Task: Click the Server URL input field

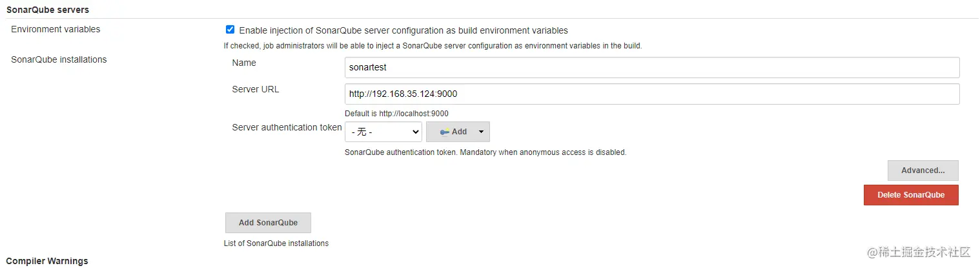Action: [x=652, y=94]
